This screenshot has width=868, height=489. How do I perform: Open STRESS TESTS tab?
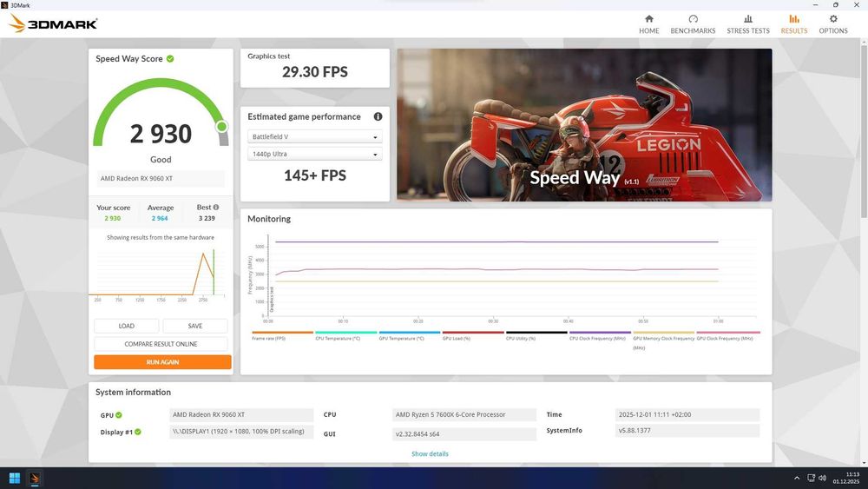pyautogui.click(x=748, y=24)
